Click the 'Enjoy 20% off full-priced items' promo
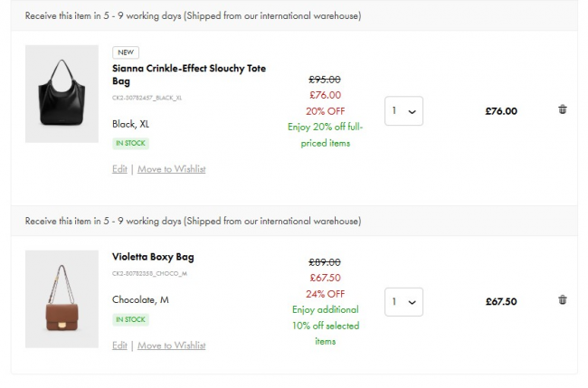Image resolution: width=588 pixels, height=388 pixels. 325,135
